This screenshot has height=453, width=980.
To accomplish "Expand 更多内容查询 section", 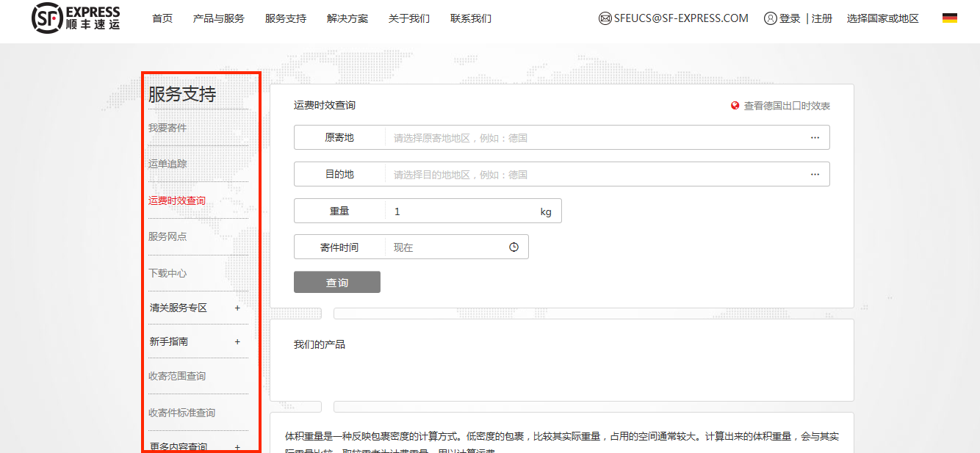I will tap(237, 446).
